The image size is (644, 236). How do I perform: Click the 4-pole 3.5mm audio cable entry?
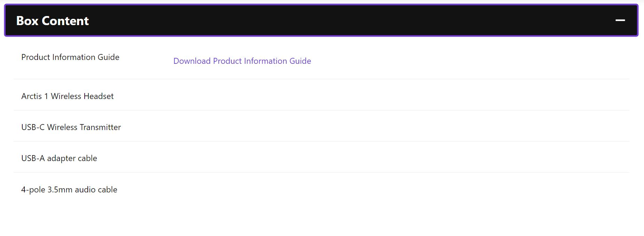click(69, 190)
